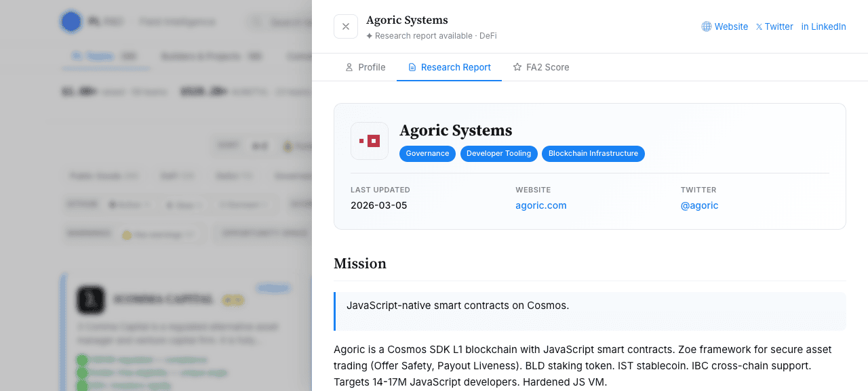Open the Website link in panel header
This screenshot has height=391, width=868.
point(725,26)
